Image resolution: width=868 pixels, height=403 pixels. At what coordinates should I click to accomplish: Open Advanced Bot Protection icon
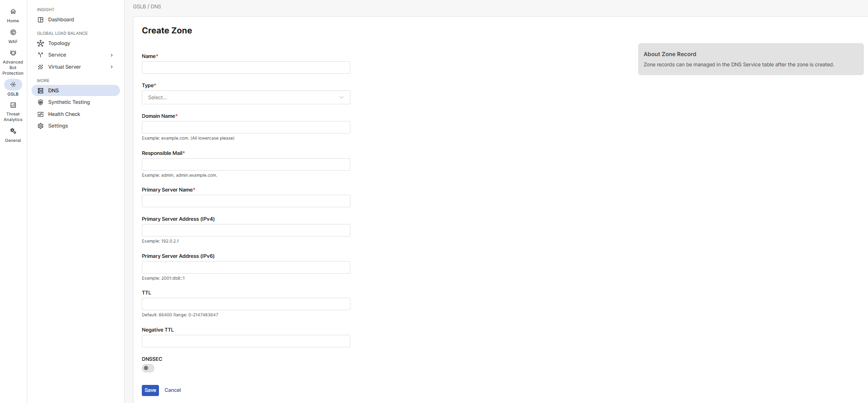tap(13, 53)
